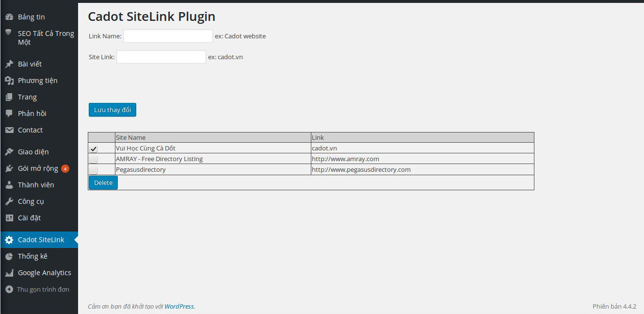
Task: Click the Site Name column header
Action: click(213, 137)
